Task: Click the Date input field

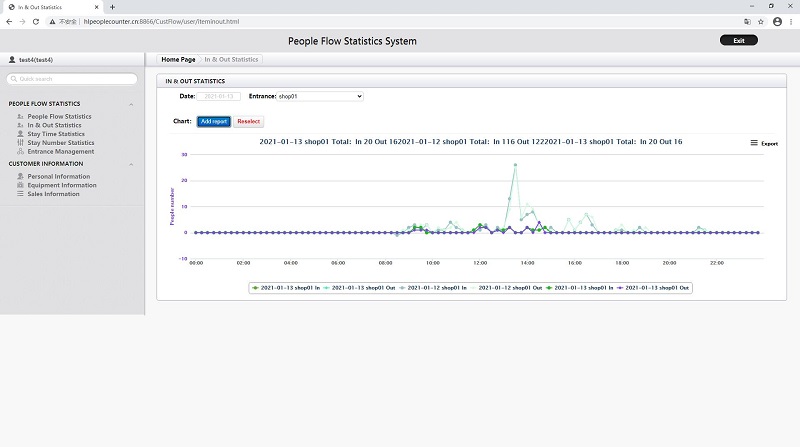Action: tap(218, 96)
